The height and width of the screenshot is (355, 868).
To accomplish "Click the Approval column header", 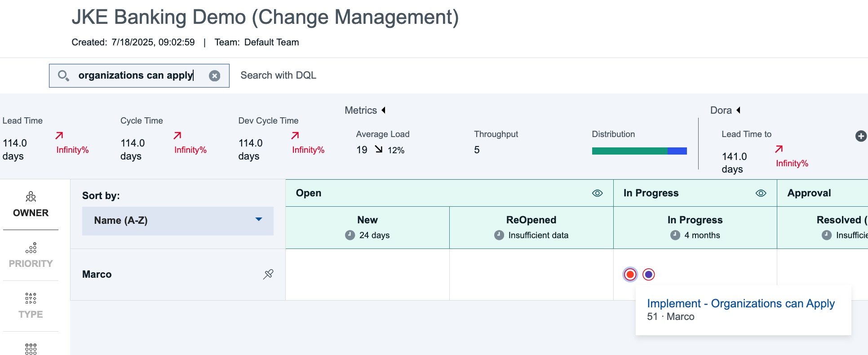I will (809, 193).
